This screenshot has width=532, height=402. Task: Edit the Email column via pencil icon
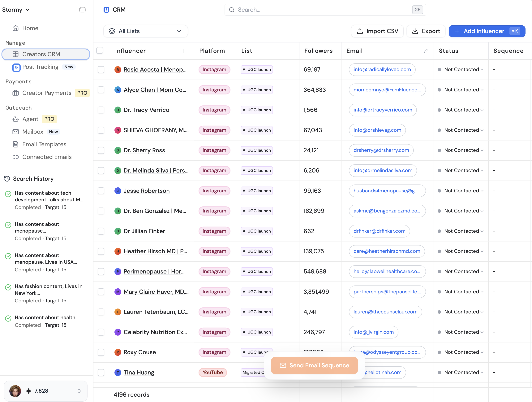click(426, 51)
